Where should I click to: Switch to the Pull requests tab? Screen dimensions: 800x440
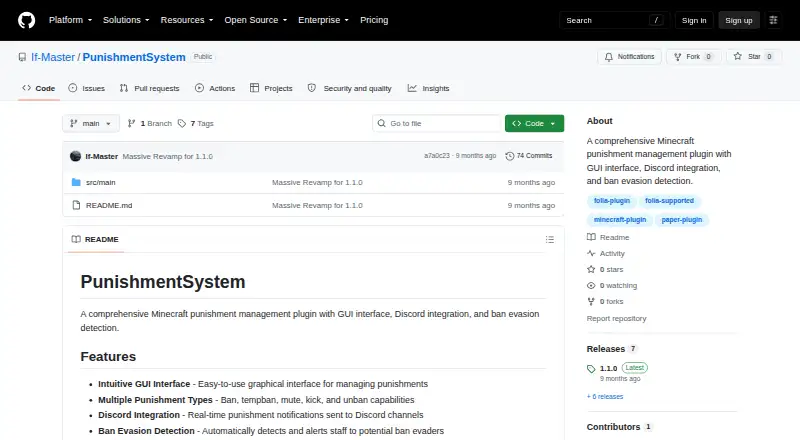point(149,88)
